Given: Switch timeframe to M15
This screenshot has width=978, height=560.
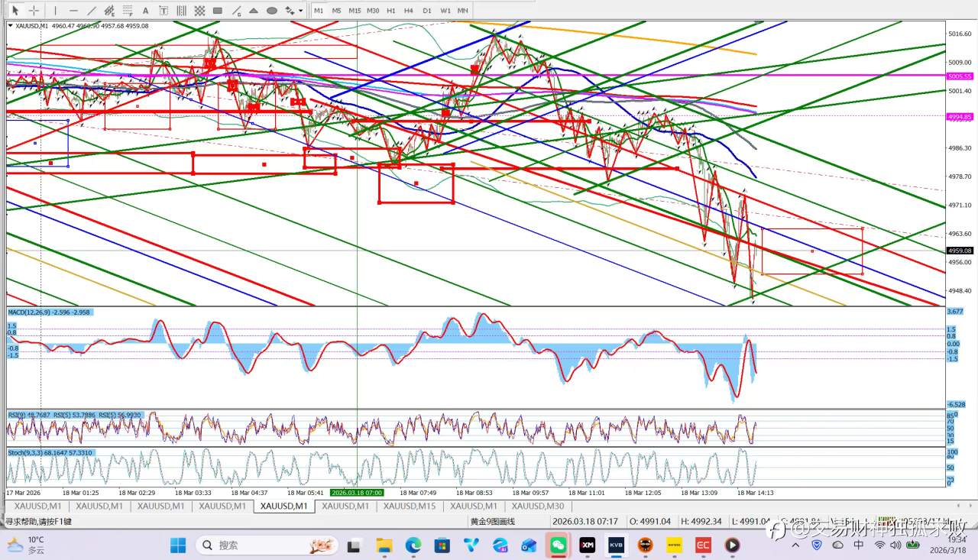Looking at the screenshot, I should pyautogui.click(x=355, y=11).
